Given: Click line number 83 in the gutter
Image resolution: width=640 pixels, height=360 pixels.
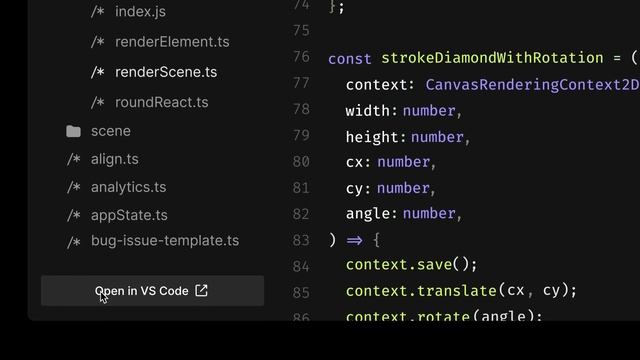Looking at the screenshot, I should click(301, 240).
